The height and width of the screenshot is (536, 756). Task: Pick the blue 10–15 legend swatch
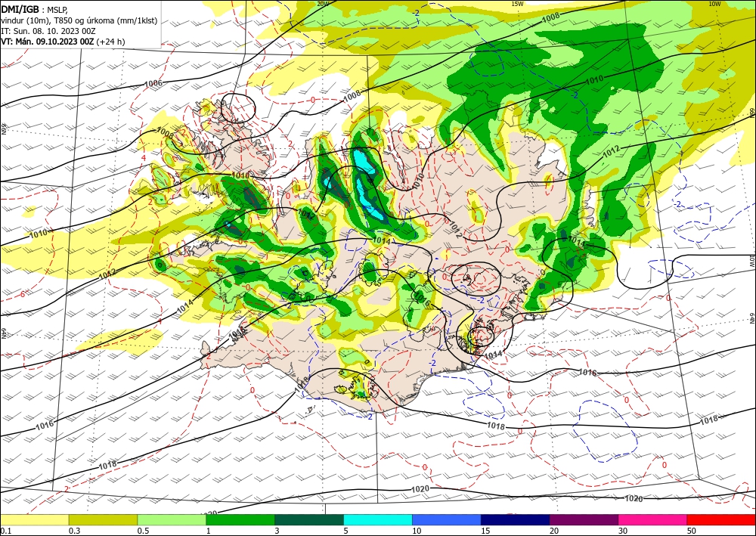(447, 519)
